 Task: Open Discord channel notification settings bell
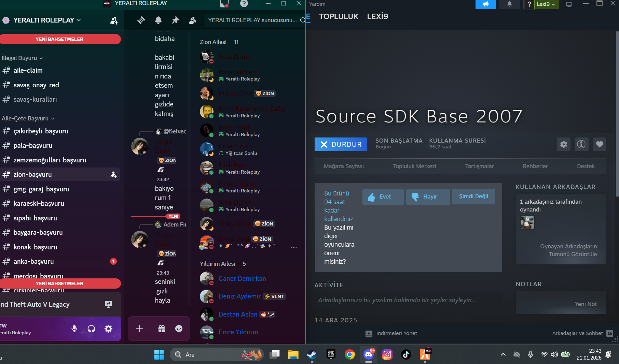tap(158, 20)
